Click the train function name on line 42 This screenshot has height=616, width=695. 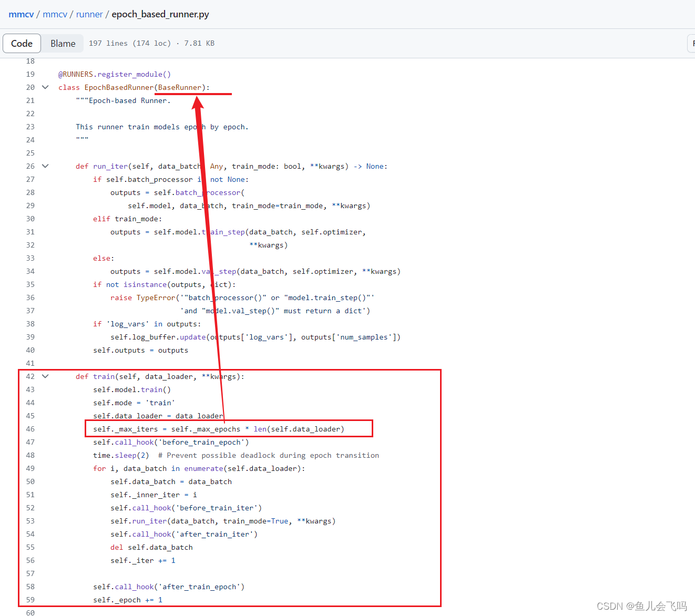point(104,376)
